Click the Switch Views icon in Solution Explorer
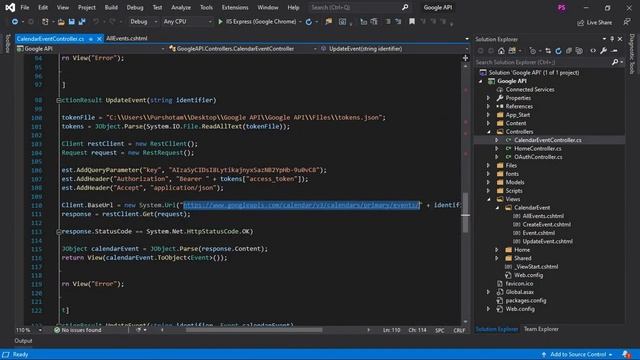640x360 pixels. pyautogui.click(x=512, y=51)
